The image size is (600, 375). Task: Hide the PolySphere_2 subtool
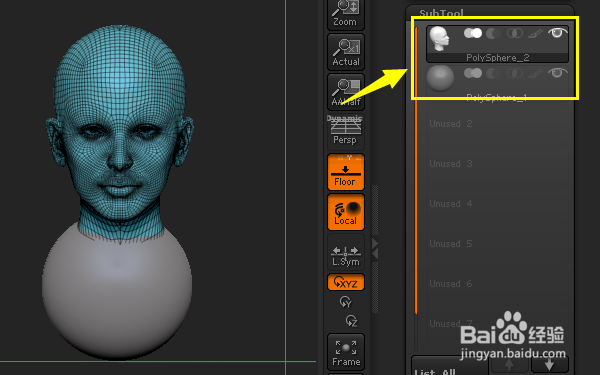click(x=557, y=33)
